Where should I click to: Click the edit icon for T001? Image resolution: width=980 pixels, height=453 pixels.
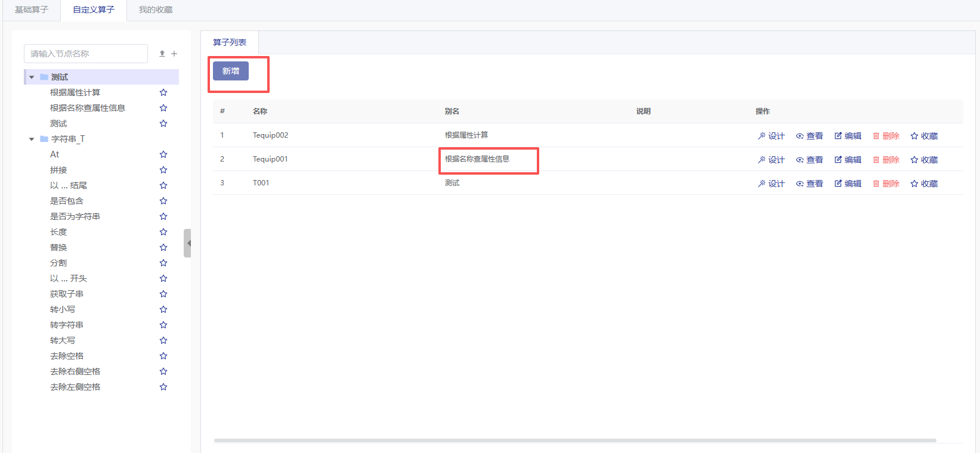click(838, 184)
